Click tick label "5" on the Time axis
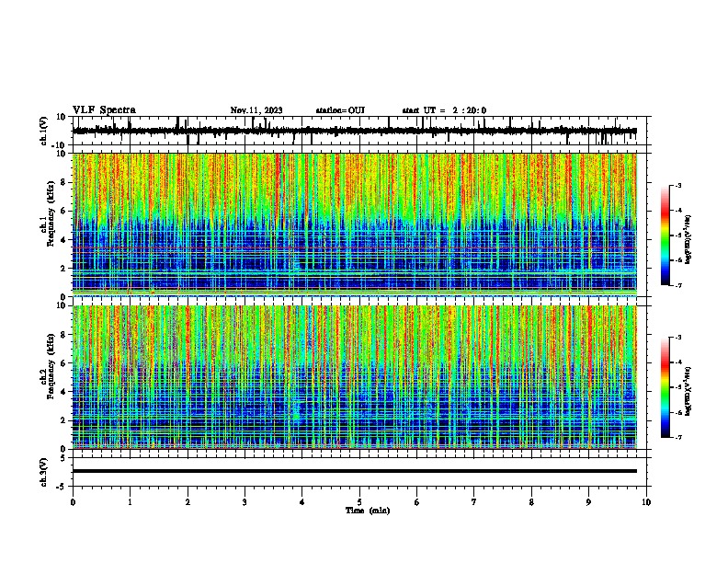728x563 pixels. coord(359,502)
